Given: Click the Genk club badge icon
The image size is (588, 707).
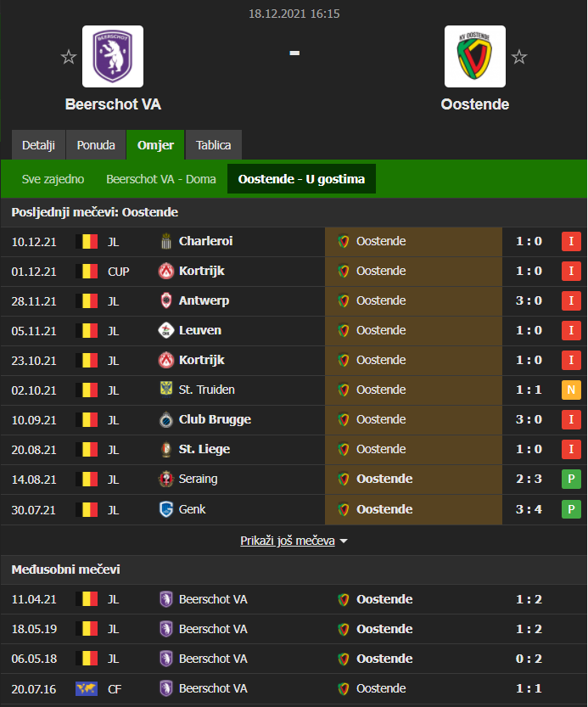Looking at the screenshot, I should [x=166, y=509].
